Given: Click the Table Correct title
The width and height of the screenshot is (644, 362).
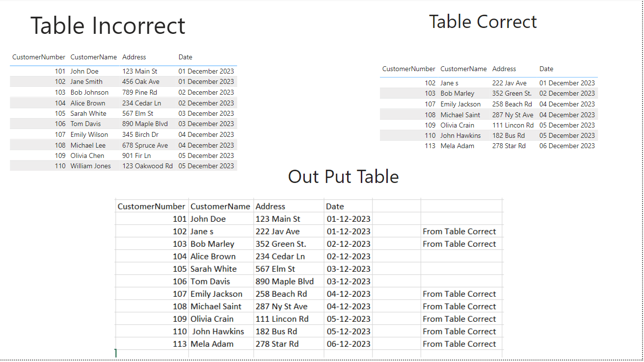Looking at the screenshot, I should click(483, 22).
